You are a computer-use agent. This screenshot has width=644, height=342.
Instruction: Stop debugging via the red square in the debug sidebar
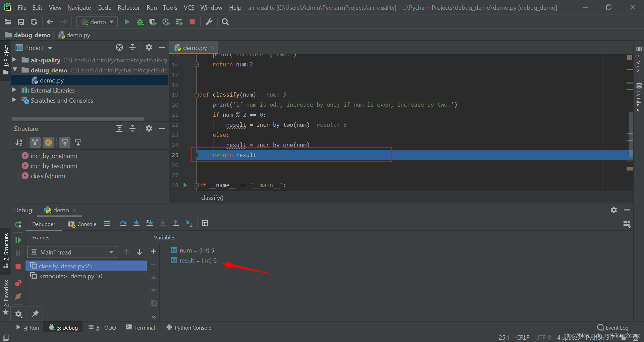pyautogui.click(x=18, y=266)
